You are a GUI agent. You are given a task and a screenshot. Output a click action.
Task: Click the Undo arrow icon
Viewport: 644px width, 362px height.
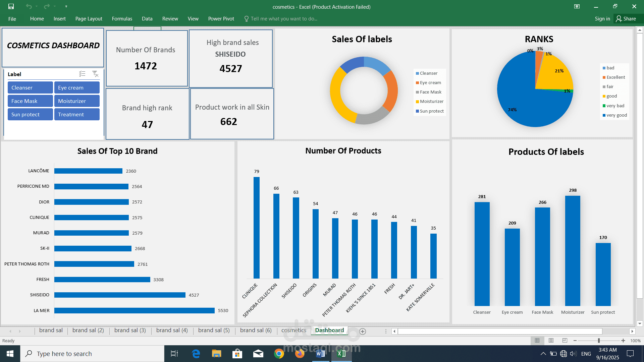(29, 6)
